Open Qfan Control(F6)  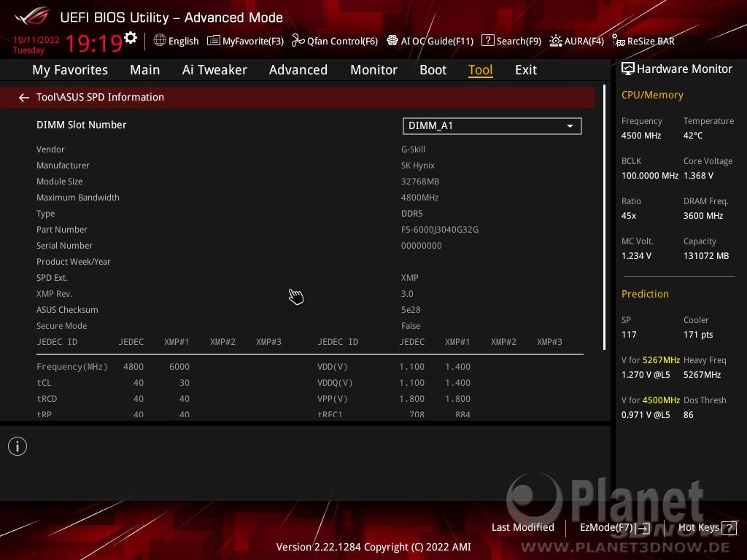tap(335, 41)
